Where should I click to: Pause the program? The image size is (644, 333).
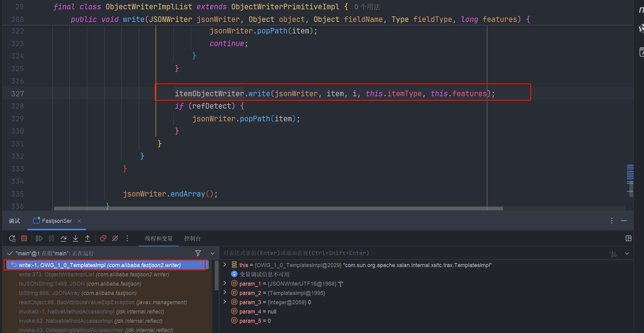tap(51, 238)
